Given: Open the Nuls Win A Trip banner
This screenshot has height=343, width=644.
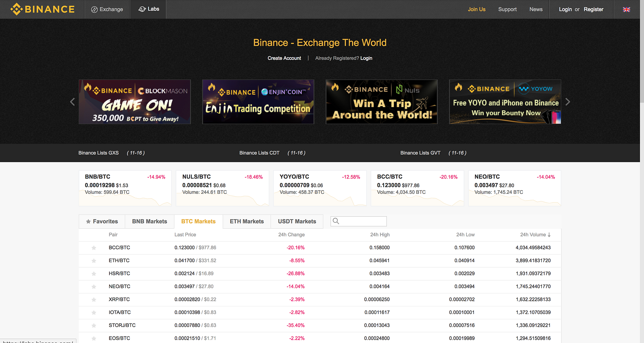Looking at the screenshot, I should [382, 102].
